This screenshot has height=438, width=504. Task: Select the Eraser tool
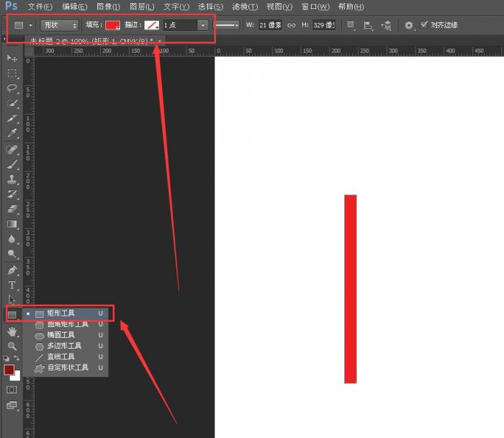[12, 209]
